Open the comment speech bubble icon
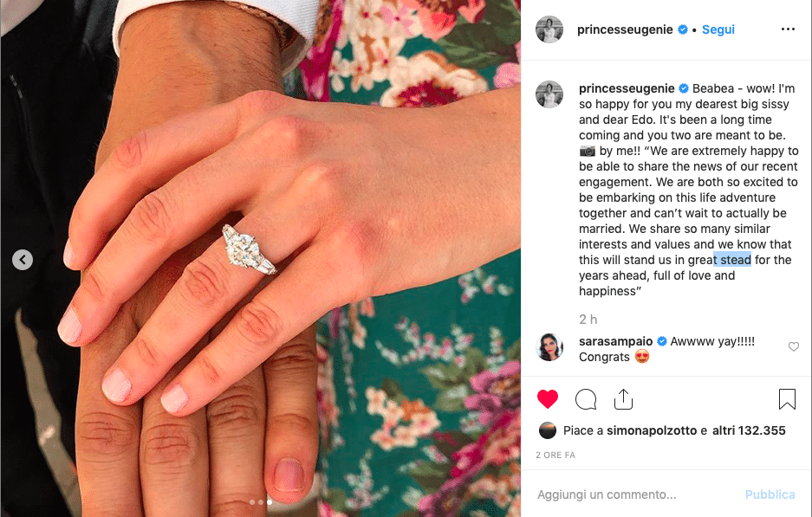This screenshot has width=812, height=517. click(x=586, y=399)
